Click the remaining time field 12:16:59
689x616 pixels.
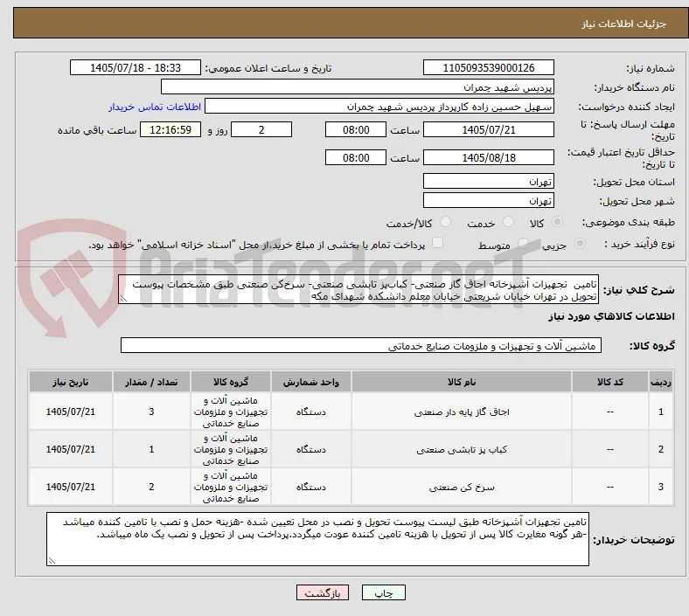click(171, 130)
